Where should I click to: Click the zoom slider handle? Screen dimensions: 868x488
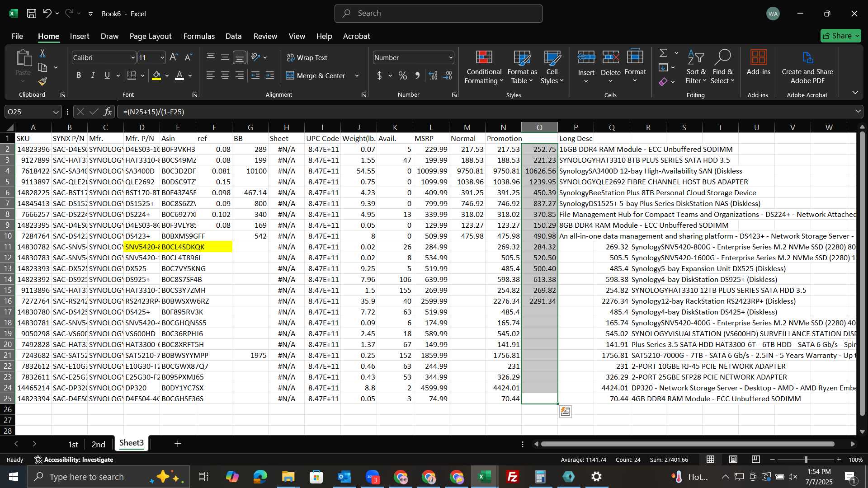tap(806, 460)
